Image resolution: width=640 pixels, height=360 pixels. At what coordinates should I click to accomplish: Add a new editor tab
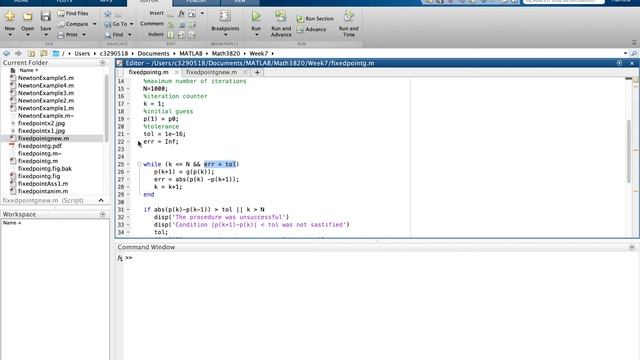[257, 72]
